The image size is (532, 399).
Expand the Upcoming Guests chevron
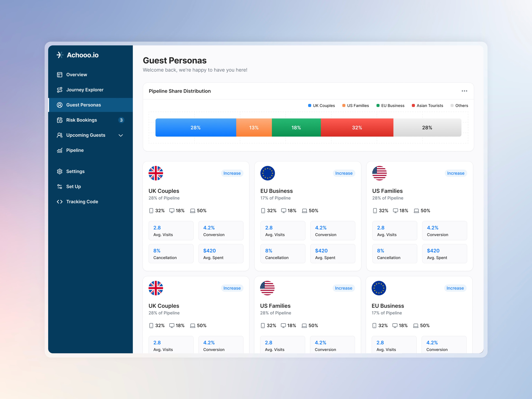[x=121, y=135]
